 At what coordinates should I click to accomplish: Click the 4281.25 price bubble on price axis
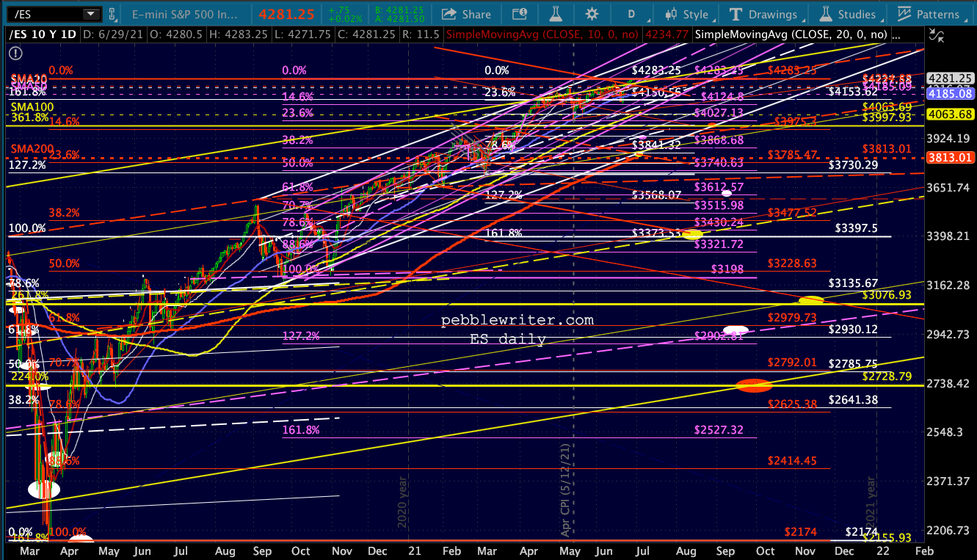pos(950,78)
